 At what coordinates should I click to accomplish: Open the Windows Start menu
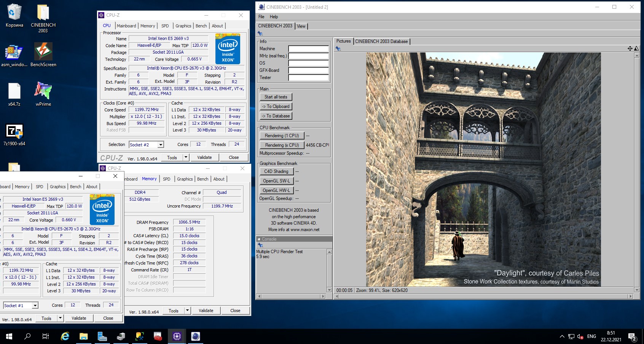point(9,336)
